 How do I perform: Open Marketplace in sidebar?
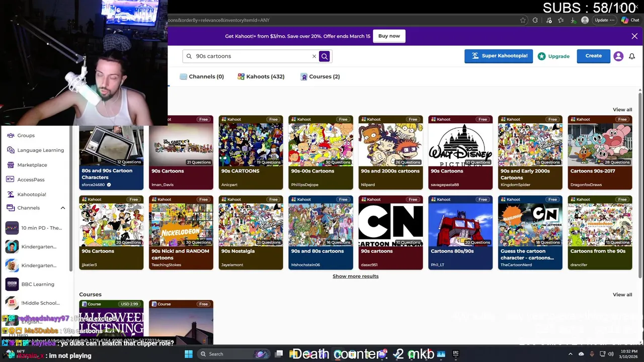click(27, 165)
